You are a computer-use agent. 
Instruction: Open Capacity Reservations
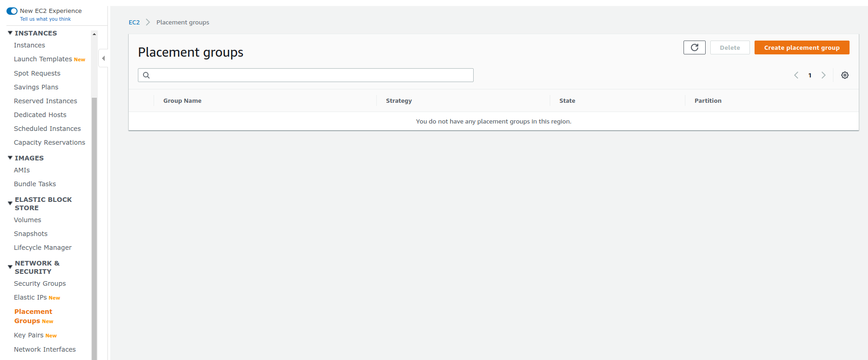pyautogui.click(x=49, y=142)
